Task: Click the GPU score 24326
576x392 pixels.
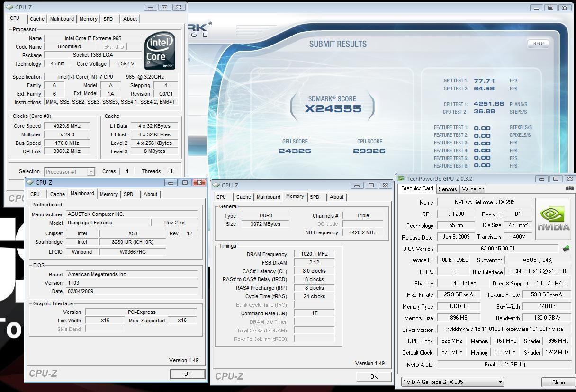Action: (295, 151)
